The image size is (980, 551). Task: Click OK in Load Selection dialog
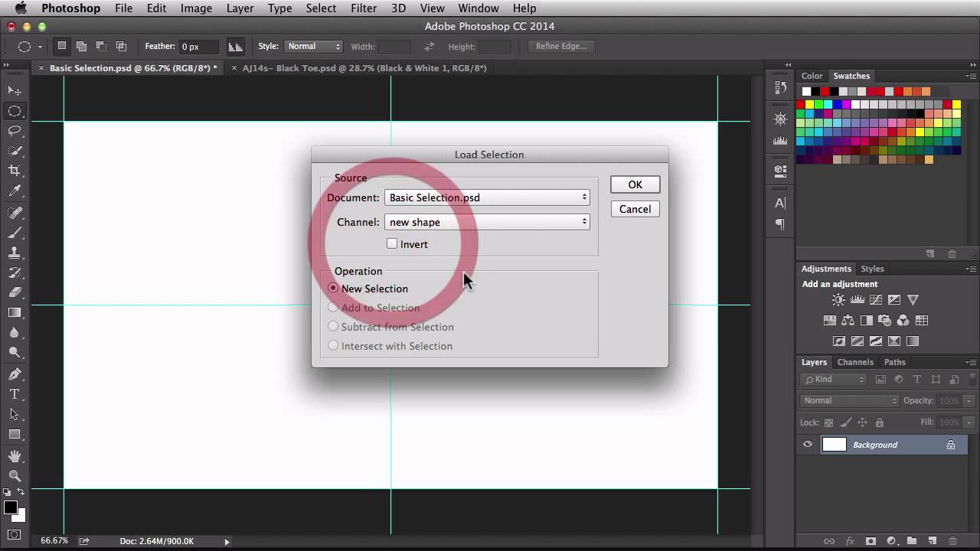(x=635, y=184)
